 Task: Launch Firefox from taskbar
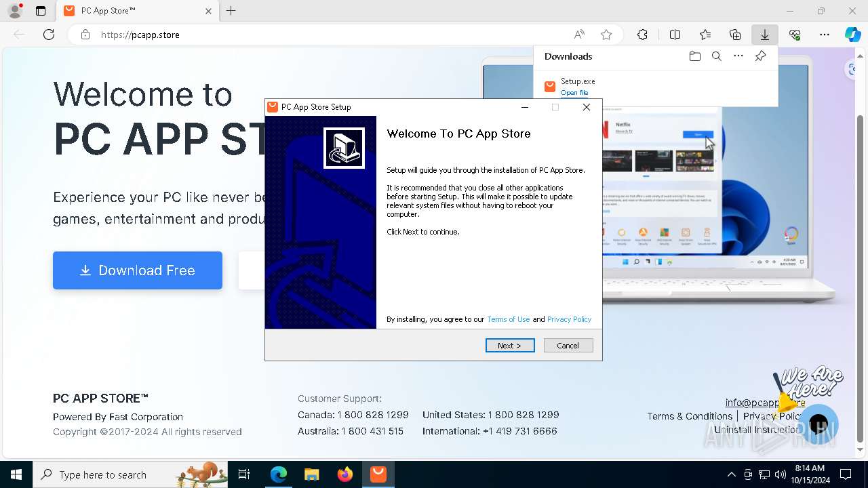click(x=345, y=474)
